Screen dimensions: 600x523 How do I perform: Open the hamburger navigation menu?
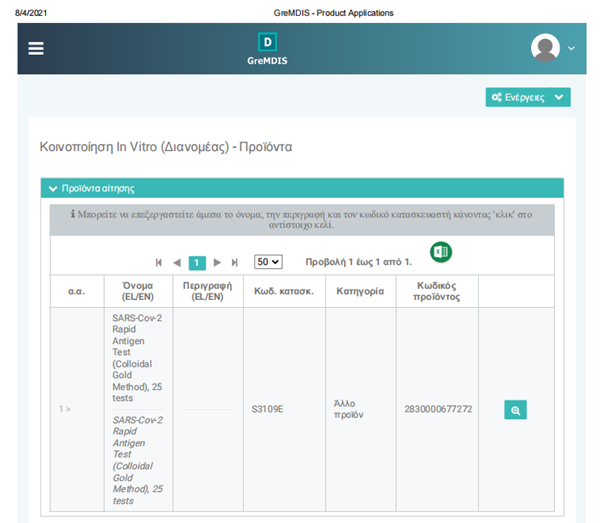pyautogui.click(x=36, y=48)
